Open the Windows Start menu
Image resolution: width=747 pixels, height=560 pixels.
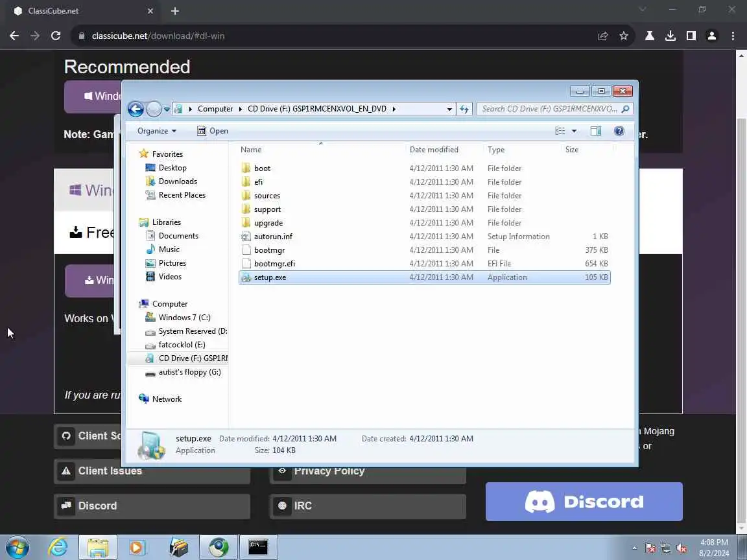(18, 548)
